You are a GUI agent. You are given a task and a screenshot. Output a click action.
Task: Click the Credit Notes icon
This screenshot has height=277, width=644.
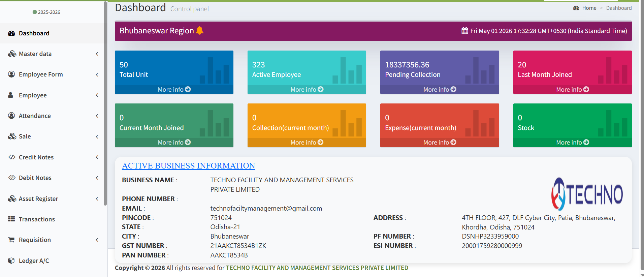pyautogui.click(x=12, y=157)
